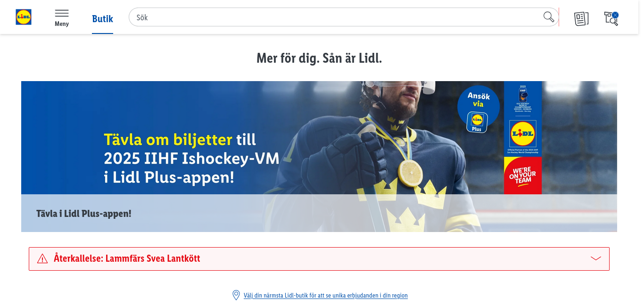Image resolution: width=644 pixels, height=307 pixels.
Task: Open the hamburger Meny icon
Action: tap(62, 13)
